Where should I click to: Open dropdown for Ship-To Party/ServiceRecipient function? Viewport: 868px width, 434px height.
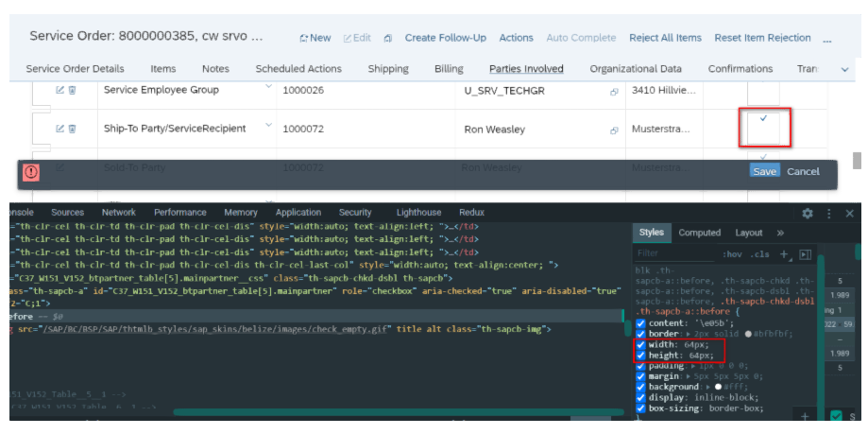point(269,125)
